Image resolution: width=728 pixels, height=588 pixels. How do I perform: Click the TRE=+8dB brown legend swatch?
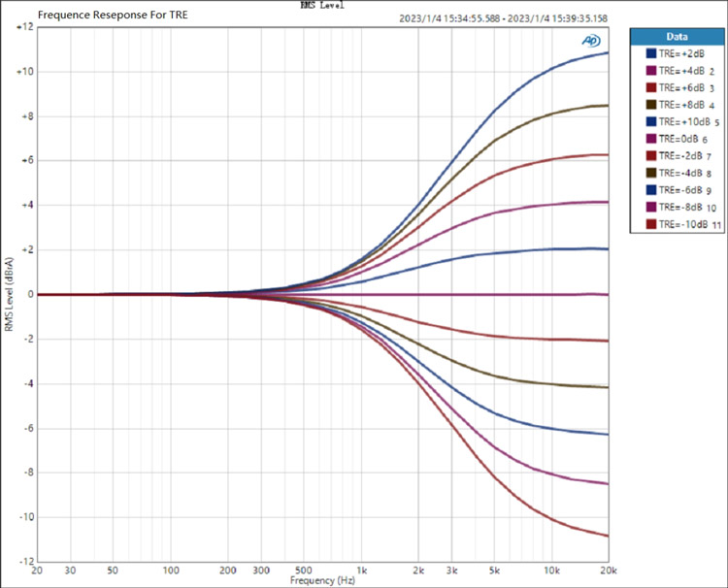point(651,105)
